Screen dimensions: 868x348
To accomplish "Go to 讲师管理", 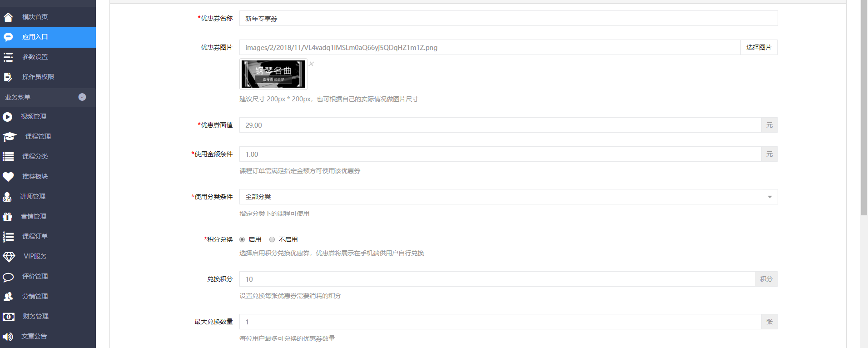I will click(x=48, y=197).
